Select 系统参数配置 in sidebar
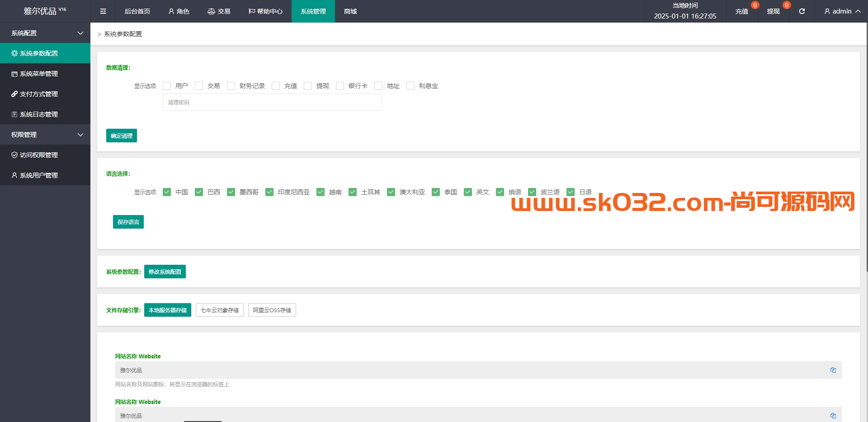868x422 pixels. pyautogui.click(x=45, y=53)
